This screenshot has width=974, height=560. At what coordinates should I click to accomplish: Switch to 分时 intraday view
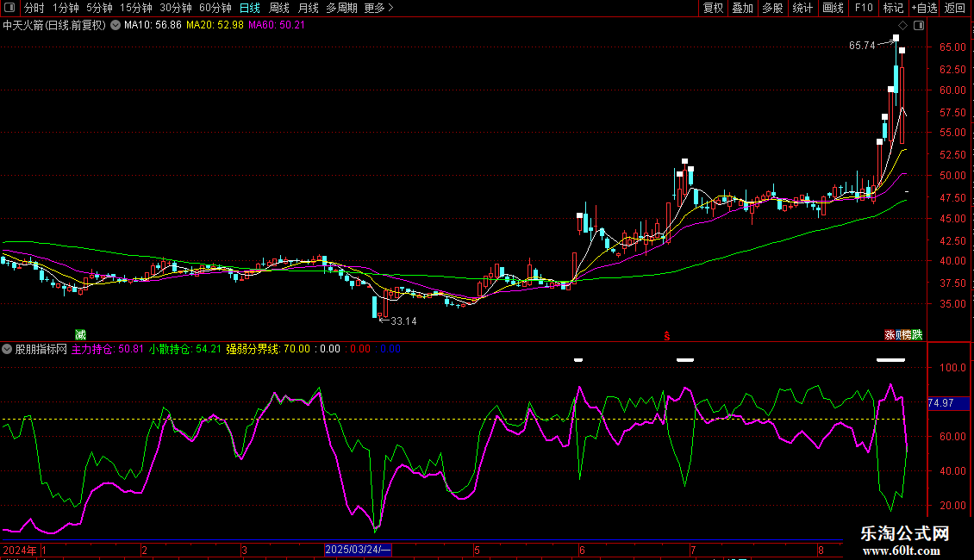pyautogui.click(x=34, y=8)
